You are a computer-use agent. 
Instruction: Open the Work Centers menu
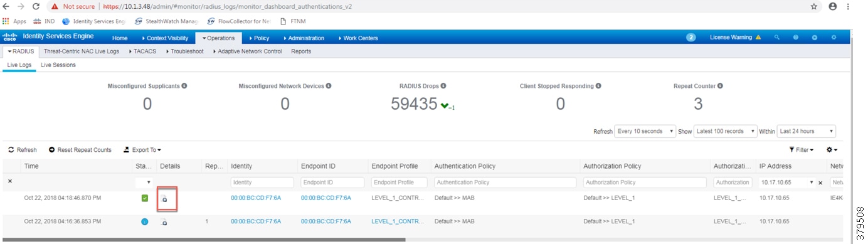pyautogui.click(x=358, y=38)
